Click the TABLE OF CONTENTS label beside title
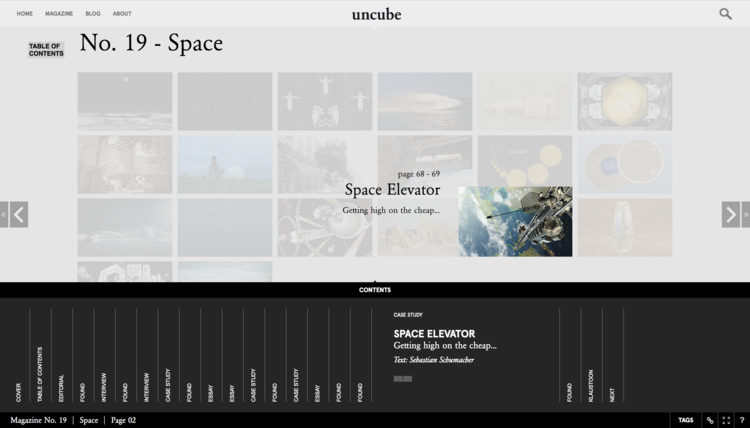This screenshot has width=750, height=428. click(x=46, y=50)
